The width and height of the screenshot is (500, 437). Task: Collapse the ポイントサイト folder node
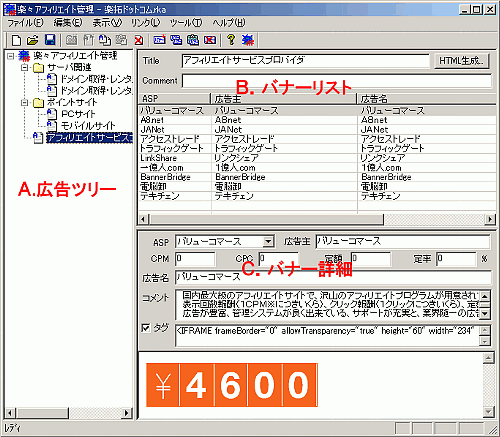[x=24, y=103]
